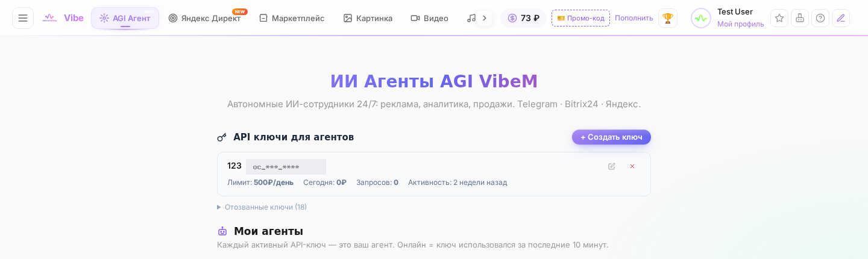Click the masked key oc_***_****
Viewport: 868px width, 259px height.
tap(286, 167)
